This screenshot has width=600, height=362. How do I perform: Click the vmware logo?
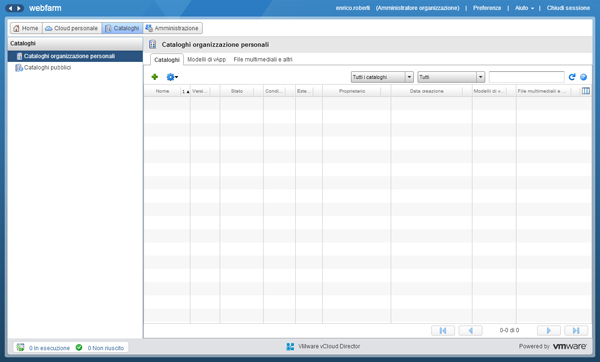click(570, 346)
